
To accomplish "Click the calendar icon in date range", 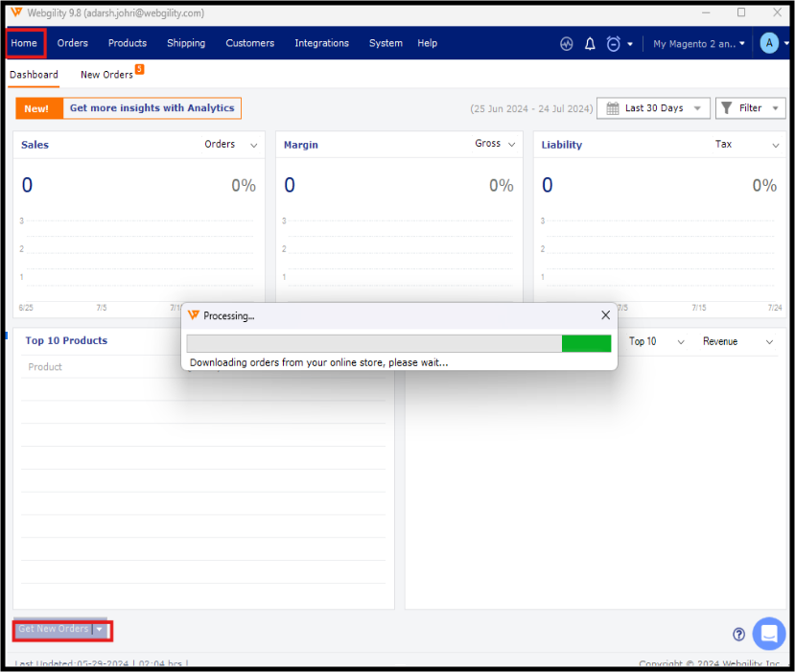I will pos(613,108).
